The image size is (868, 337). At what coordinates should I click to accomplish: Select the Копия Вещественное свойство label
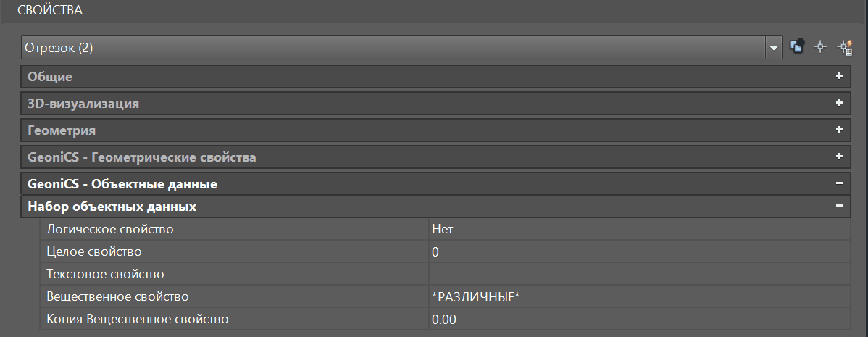point(138,319)
